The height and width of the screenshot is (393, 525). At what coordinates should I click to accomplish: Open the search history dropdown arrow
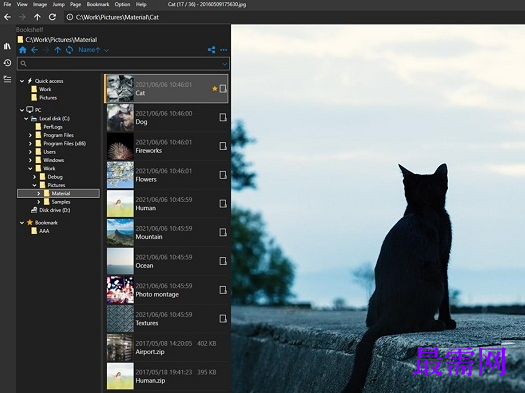[x=225, y=64]
